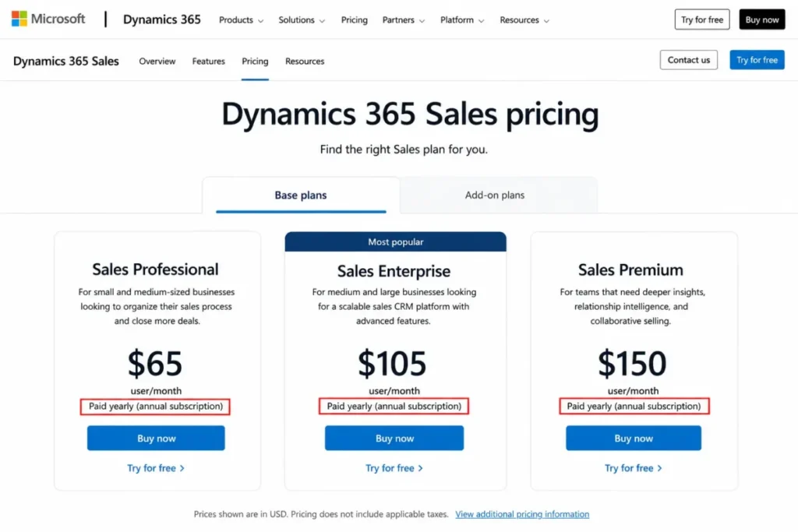Click the Sales Premium plan heading

tap(630, 270)
